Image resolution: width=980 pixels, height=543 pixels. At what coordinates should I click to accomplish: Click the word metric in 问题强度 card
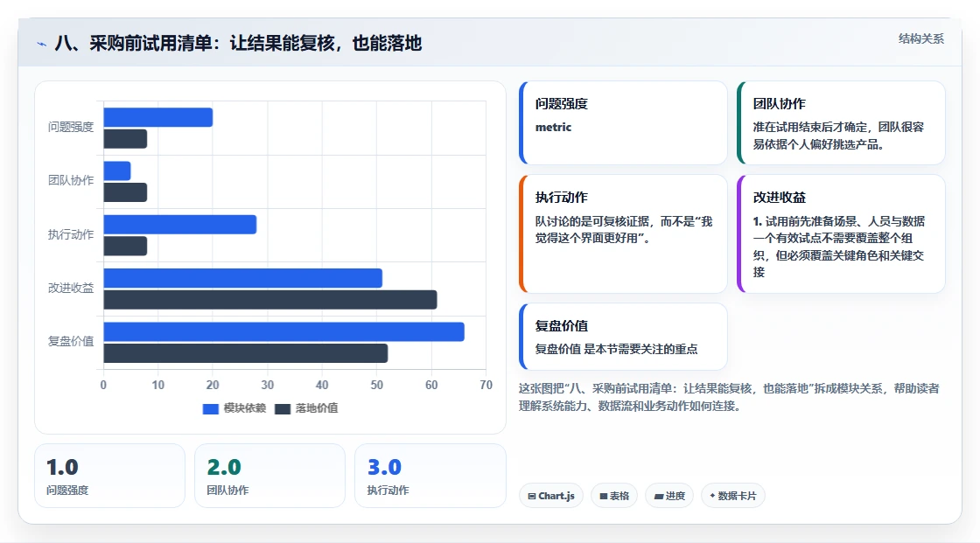click(x=553, y=127)
